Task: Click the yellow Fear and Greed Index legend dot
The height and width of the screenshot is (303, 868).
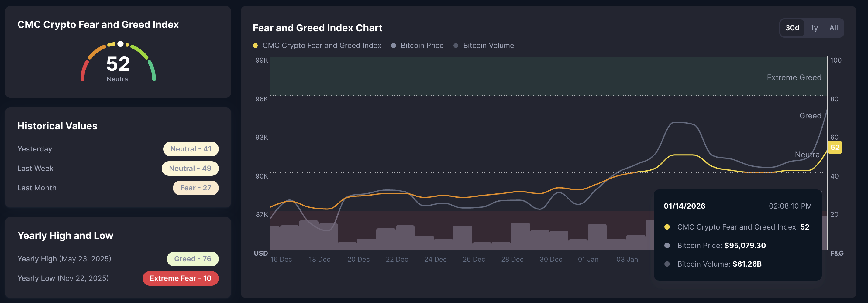Action: pyautogui.click(x=255, y=45)
